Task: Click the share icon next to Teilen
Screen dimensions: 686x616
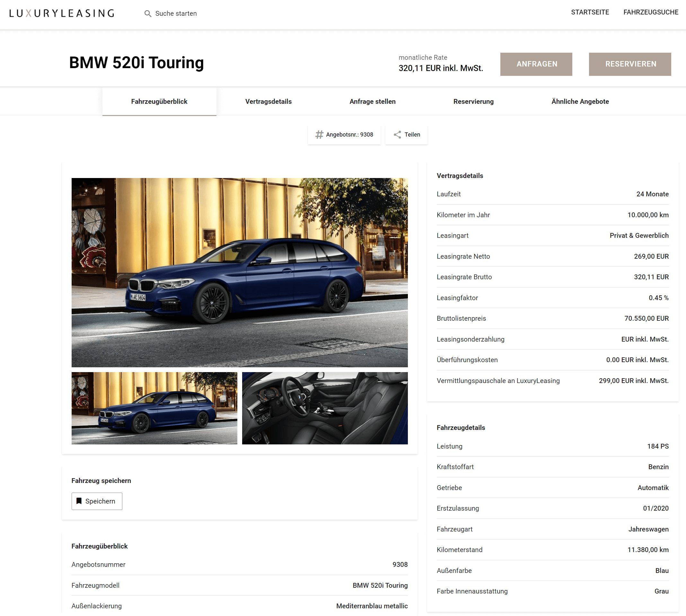Action: (x=397, y=135)
